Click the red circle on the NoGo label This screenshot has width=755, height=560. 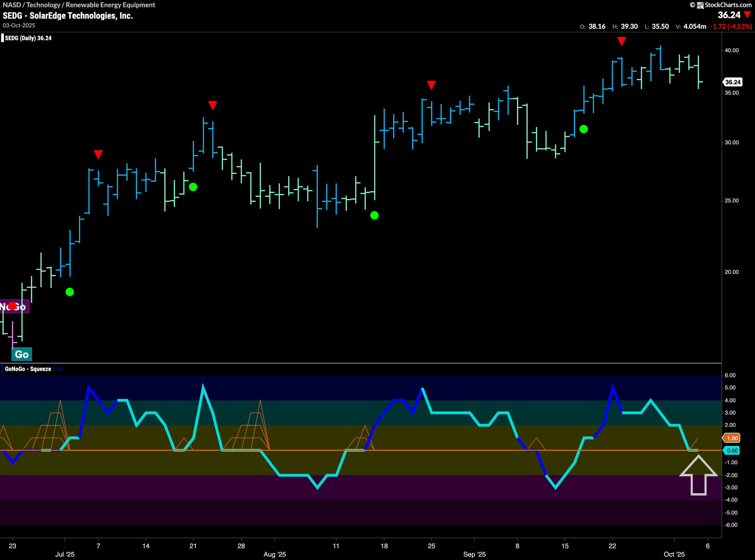(x=12, y=306)
